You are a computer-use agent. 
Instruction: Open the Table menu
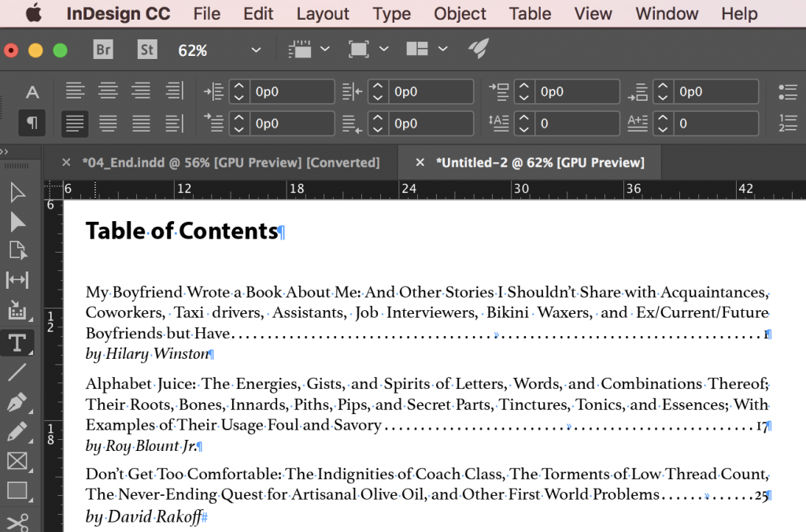click(x=530, y=13)
